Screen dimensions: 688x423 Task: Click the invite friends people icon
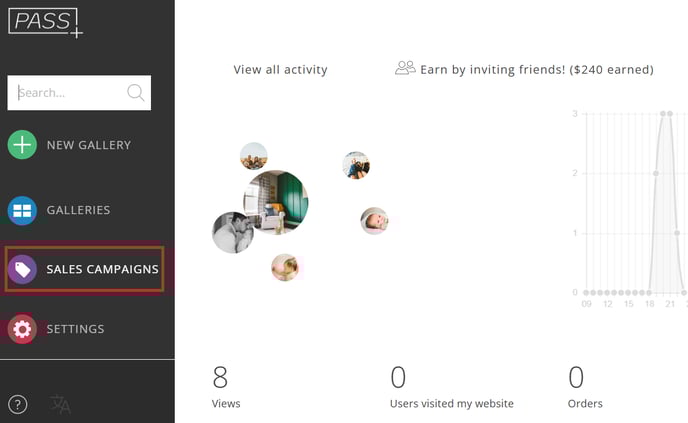405,68
